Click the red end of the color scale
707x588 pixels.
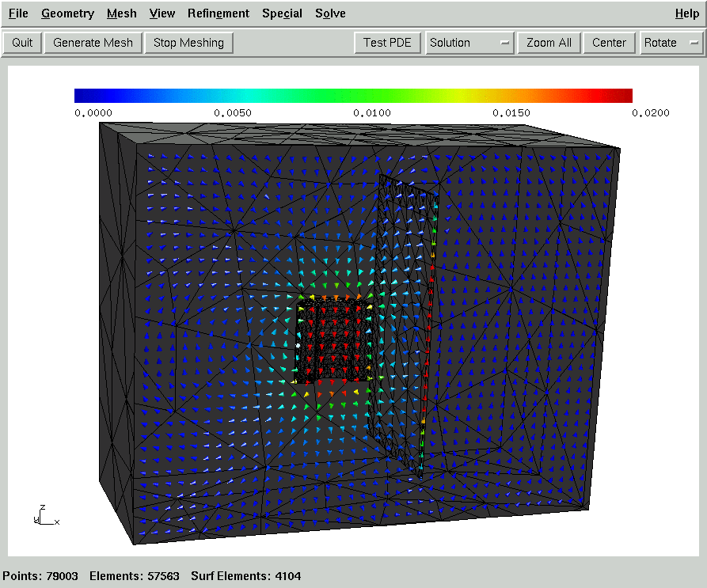click(x=621, y=96)
